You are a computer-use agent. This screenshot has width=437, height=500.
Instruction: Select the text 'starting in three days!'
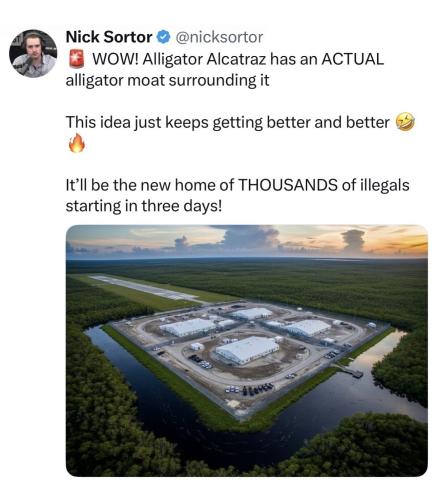point(143,206)
